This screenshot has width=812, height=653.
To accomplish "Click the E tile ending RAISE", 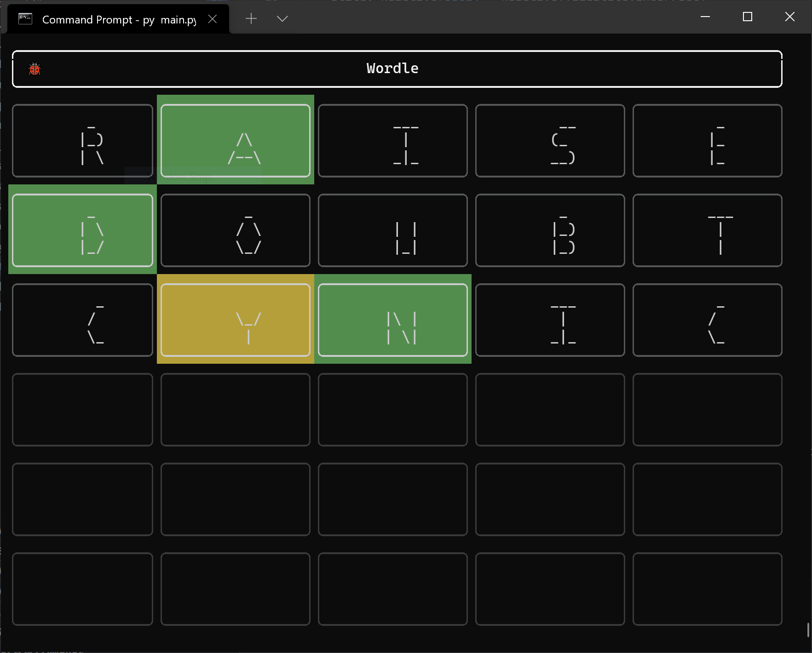I will click(x=707, y=141).
